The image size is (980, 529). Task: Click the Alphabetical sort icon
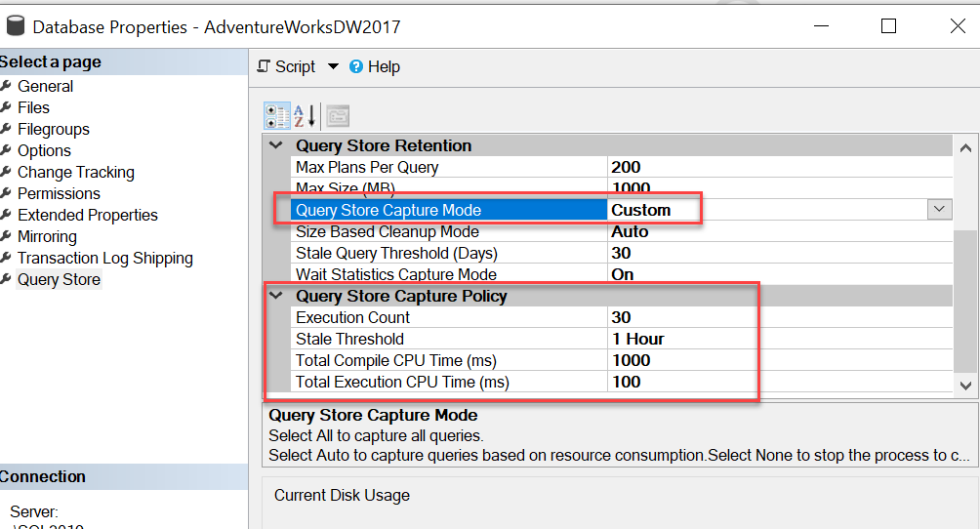(305, 116)
